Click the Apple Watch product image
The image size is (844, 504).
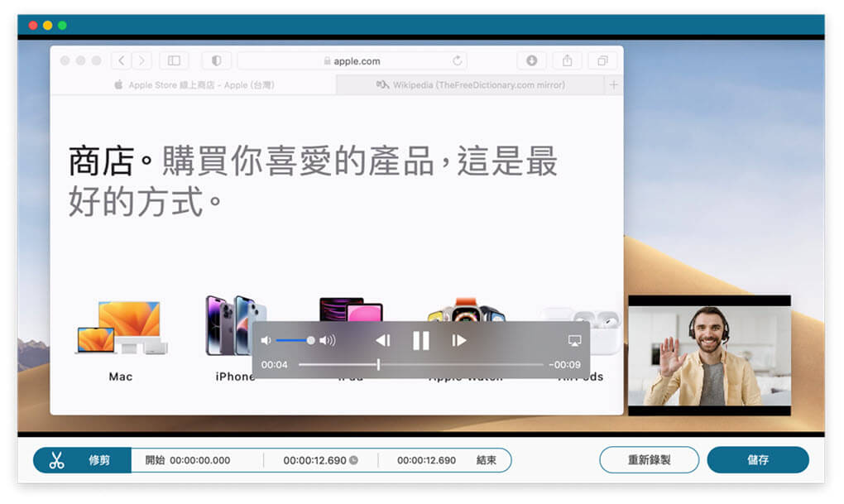pyautogui.click(x=466, y=309)
